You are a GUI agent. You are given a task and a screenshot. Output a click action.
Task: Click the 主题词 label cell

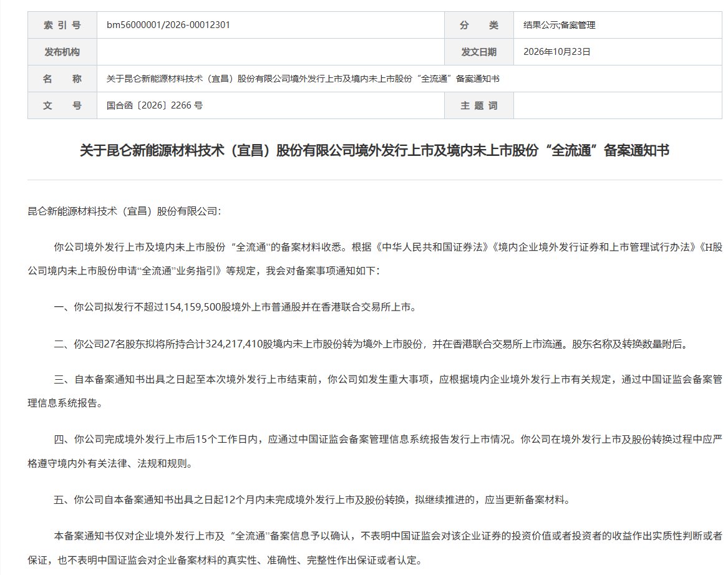(478, 105)
